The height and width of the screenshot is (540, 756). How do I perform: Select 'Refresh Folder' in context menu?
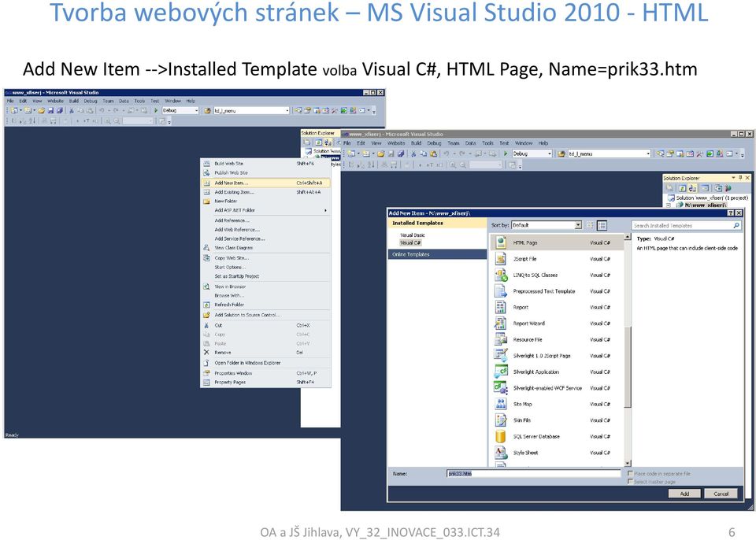point(265,305)
